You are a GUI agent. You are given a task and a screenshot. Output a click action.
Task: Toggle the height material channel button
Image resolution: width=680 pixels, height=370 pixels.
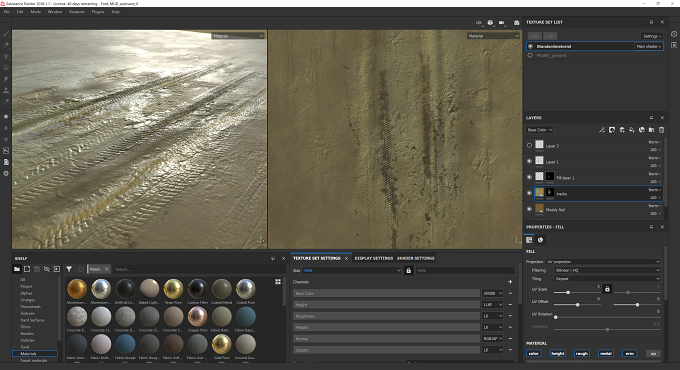[x=558, y=354]
